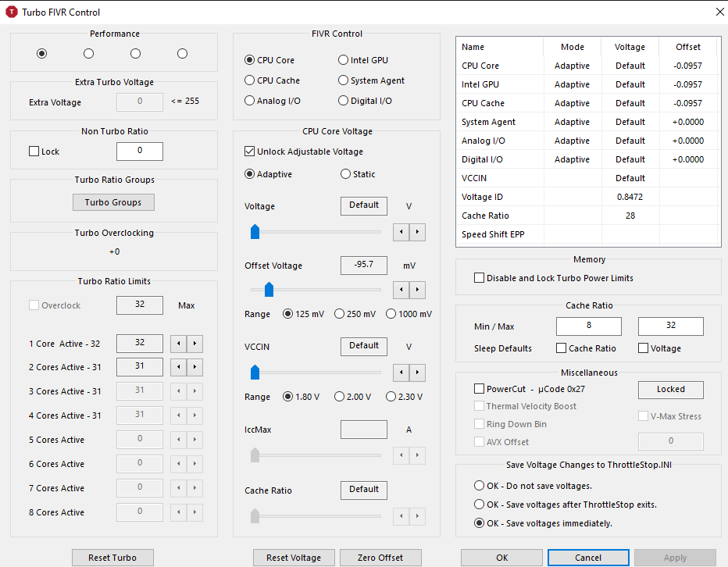This screenshot has height=567, width=728.
Task: Click the 2 Cores Active ratio field
Action: point(140,367)
